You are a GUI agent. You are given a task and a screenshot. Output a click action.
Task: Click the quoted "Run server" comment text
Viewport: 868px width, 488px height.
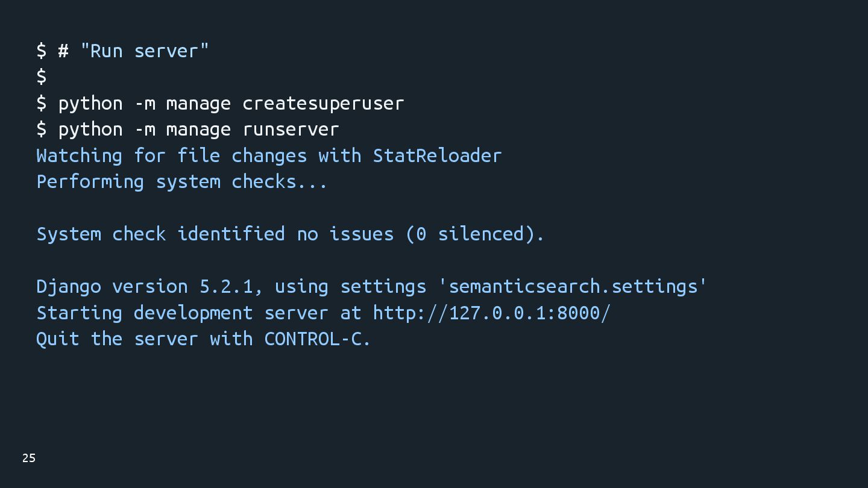point(145,51)
